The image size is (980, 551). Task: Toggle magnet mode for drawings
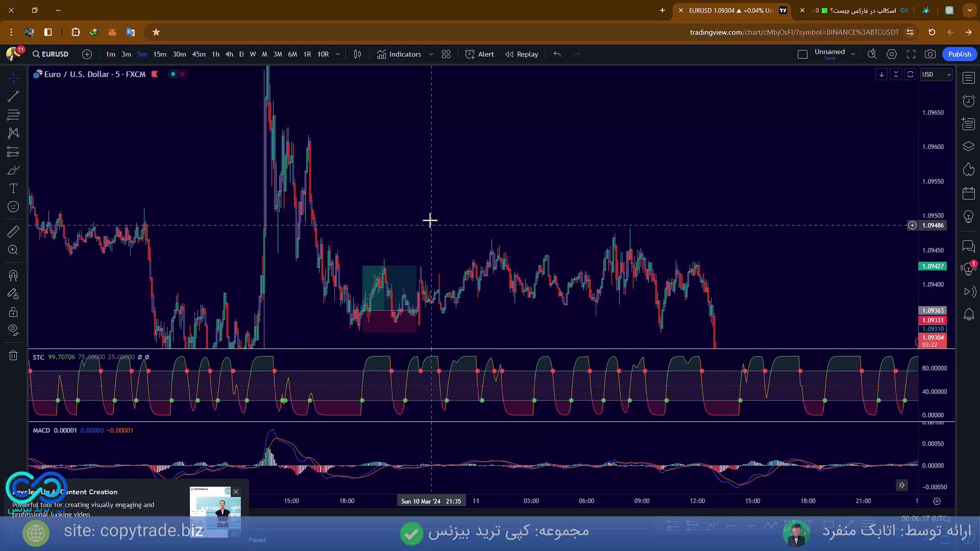point(13,276)
